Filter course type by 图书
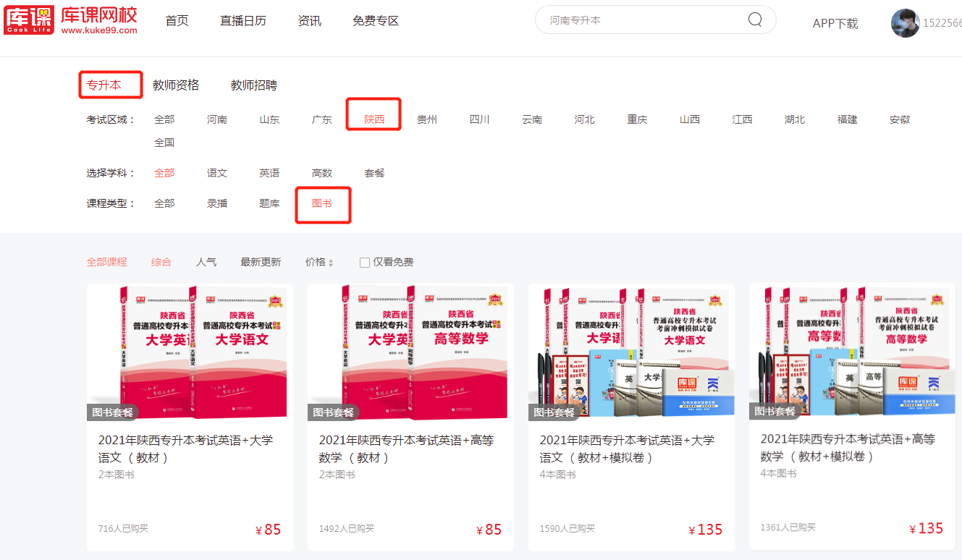This screenshot has width=962, height=560. click(322, 203)
